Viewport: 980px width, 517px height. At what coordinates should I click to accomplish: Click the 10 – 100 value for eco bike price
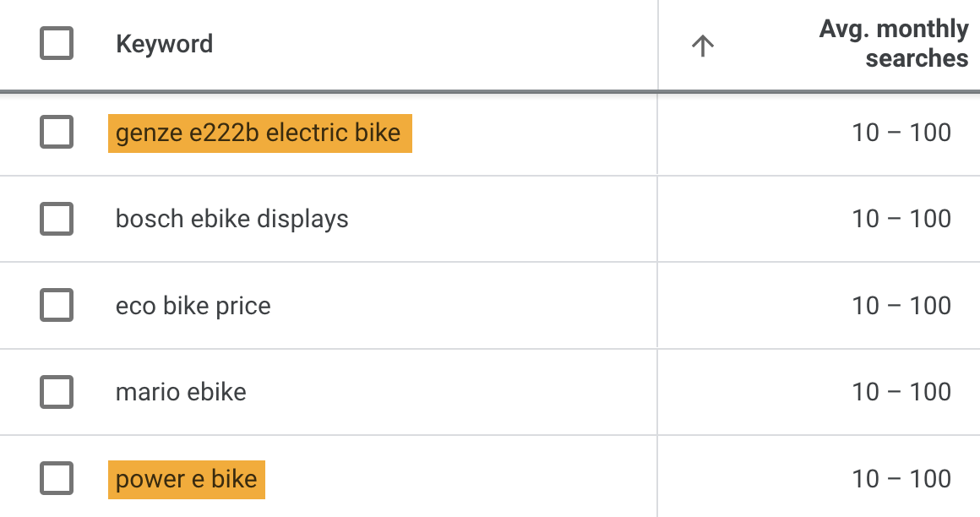click(899, 305)
